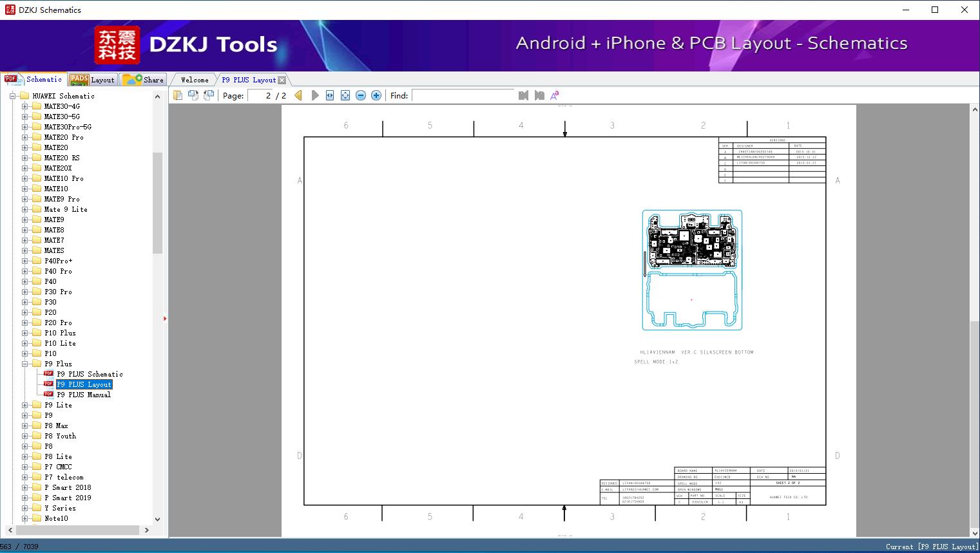The image size is (980, 553).
Task: Open the Welcome document tab
Action: pyautogui.click(x=195, y=80)
